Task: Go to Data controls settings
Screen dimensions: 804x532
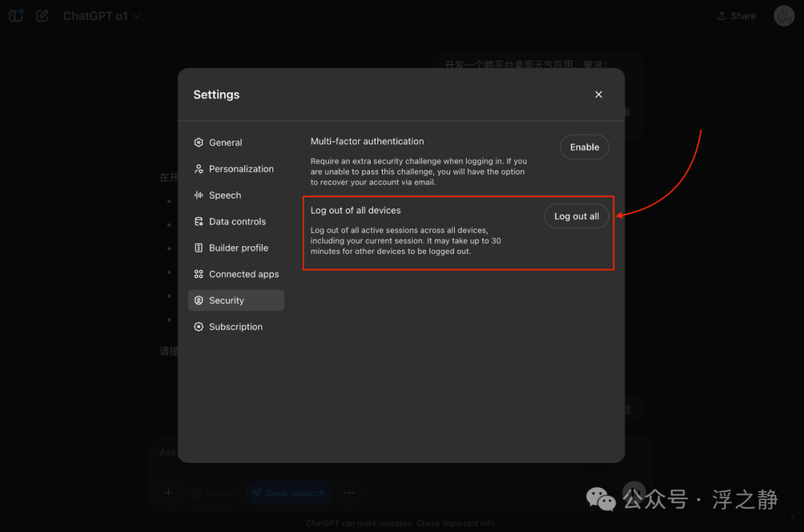Action: coord(236,222)
